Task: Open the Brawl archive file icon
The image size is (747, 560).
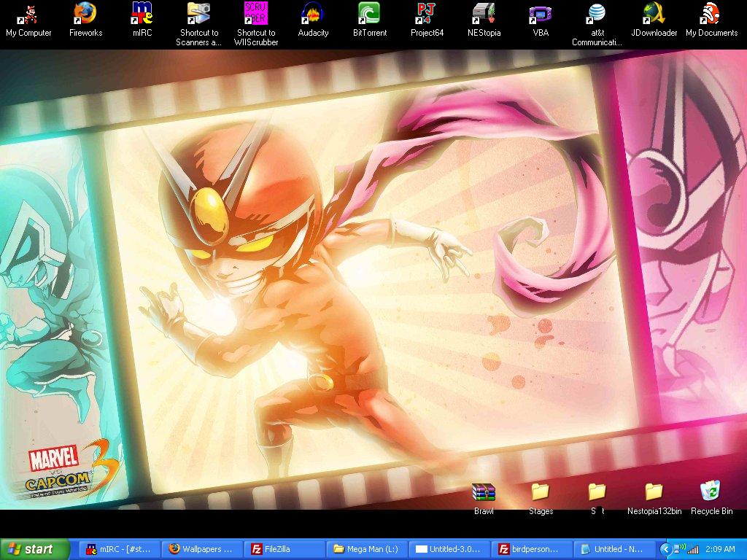Action: coord(484,493)
